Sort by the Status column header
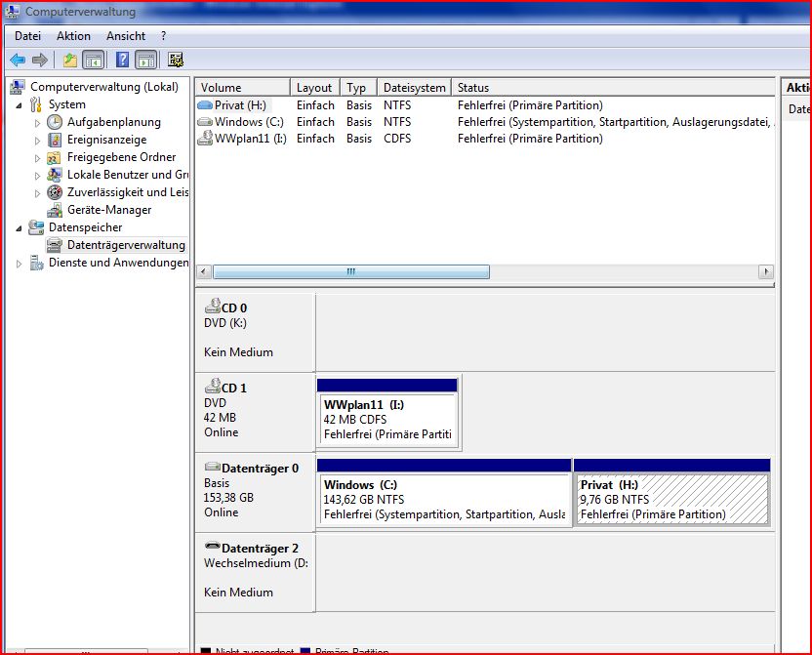812x655 pixels. tap(613, 88)
